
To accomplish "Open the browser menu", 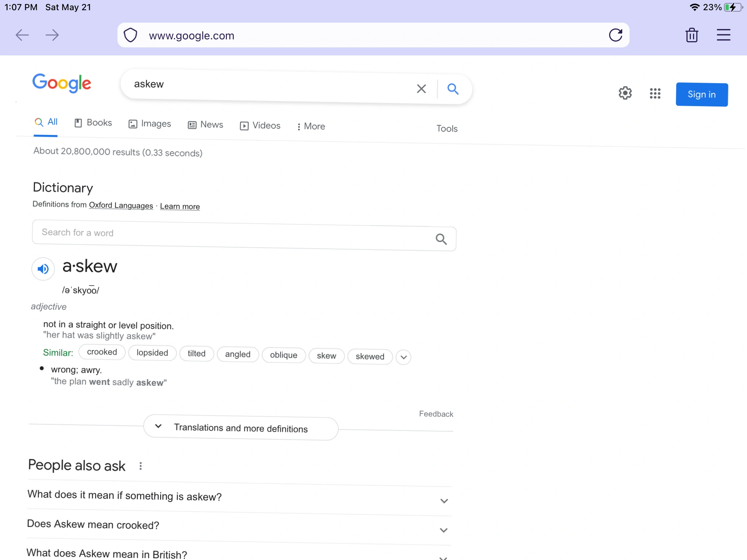I will [x=723, y=35].
